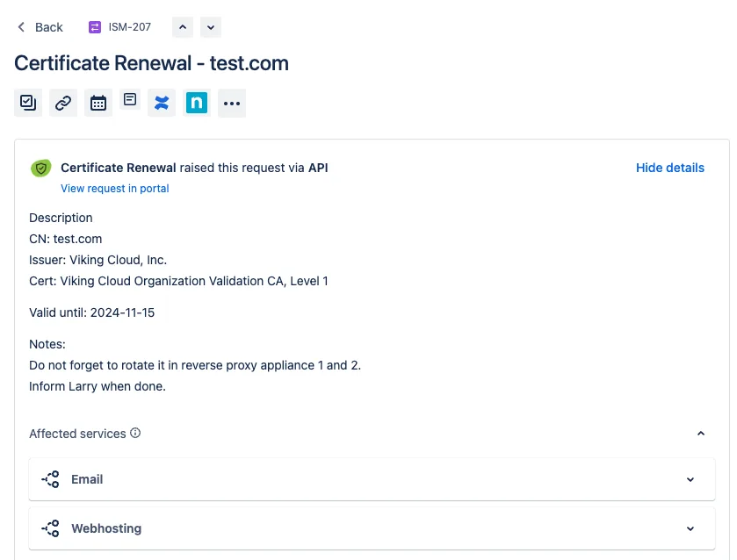Click the Certificate Renewal - test.com title
This screenshot has height=560, width=737.
tap(151, 63)
